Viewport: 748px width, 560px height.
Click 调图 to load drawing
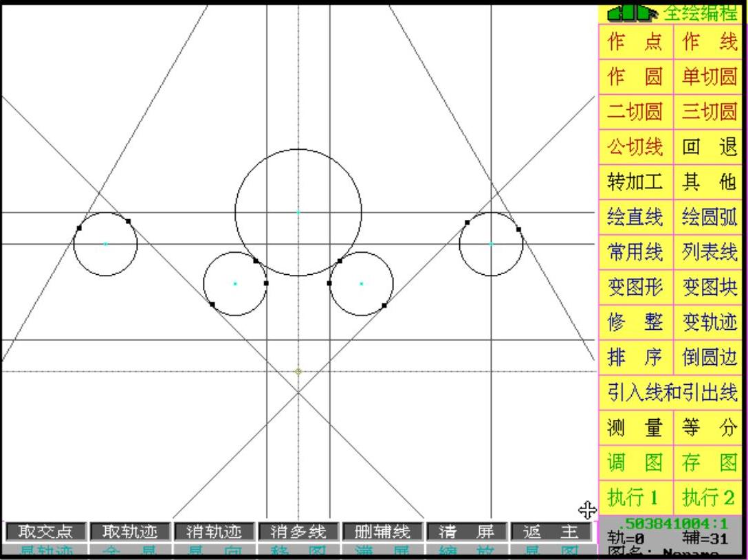pyautogui.click(x=635, y=462)
